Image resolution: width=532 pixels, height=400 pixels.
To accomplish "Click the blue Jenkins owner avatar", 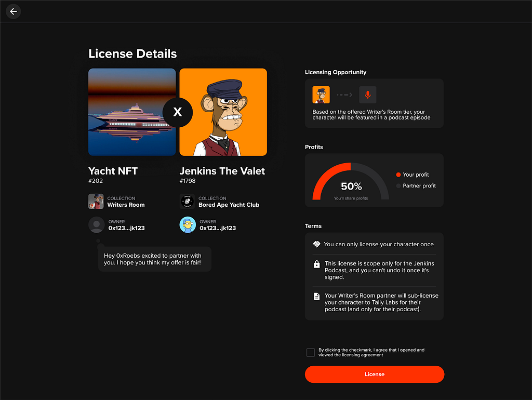I will pyautogui.click(x=188, y=224).
